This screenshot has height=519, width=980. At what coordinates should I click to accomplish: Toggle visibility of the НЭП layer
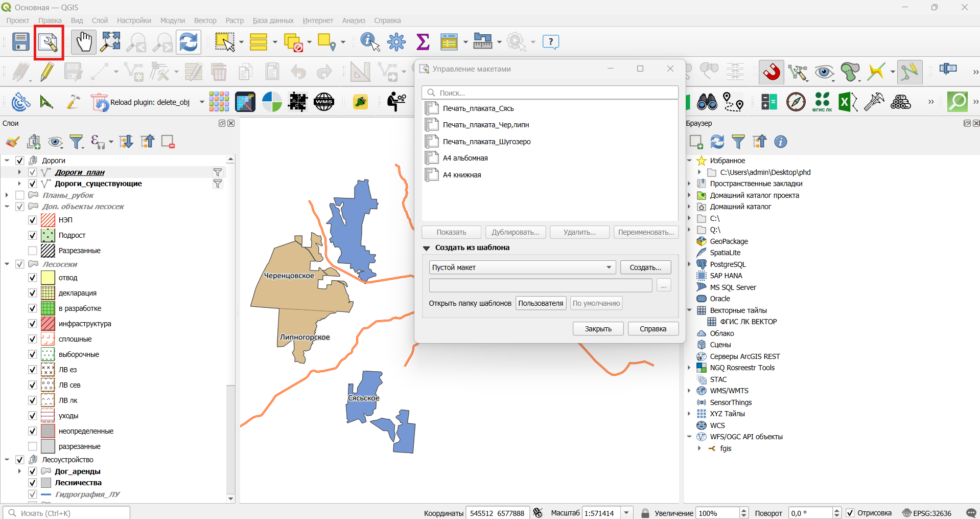(x=33, y=220)
